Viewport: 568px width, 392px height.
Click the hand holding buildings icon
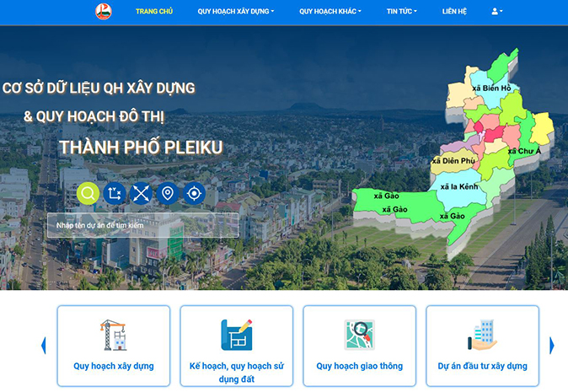(x=483, y=335)
